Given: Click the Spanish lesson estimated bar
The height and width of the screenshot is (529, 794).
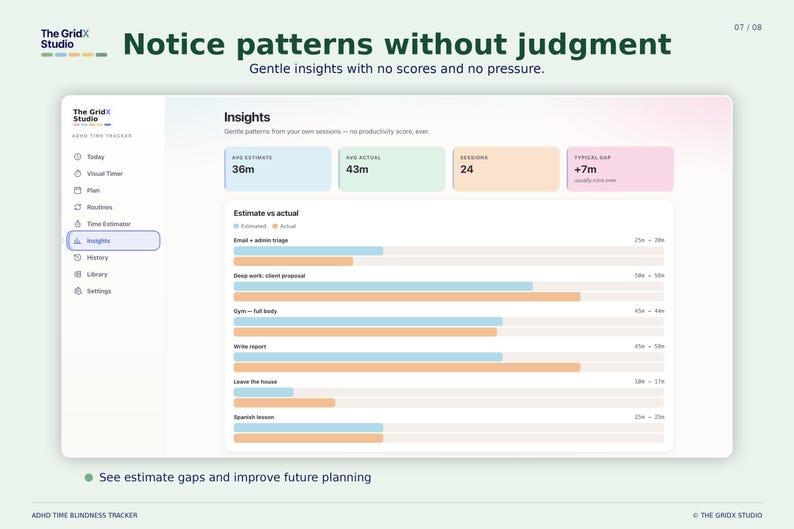Looking at the screenshot, I should pos(308,428).
